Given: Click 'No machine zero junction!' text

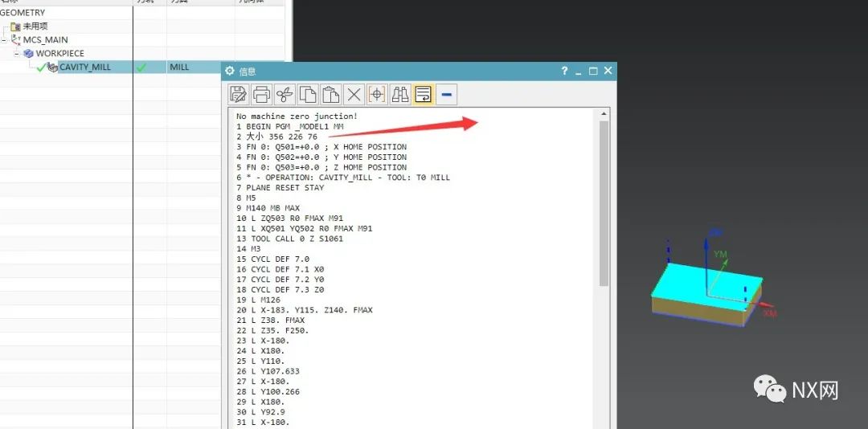Looking at the screenshot, I should (x=297, y=116).
